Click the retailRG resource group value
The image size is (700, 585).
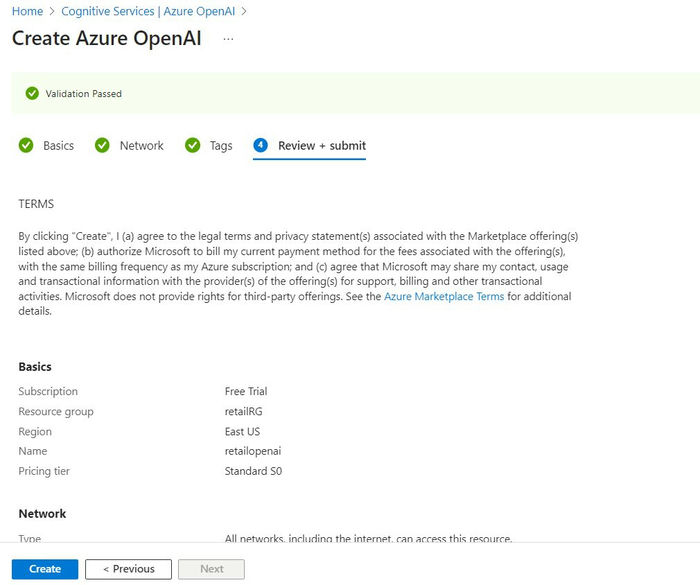coord(242,412)
